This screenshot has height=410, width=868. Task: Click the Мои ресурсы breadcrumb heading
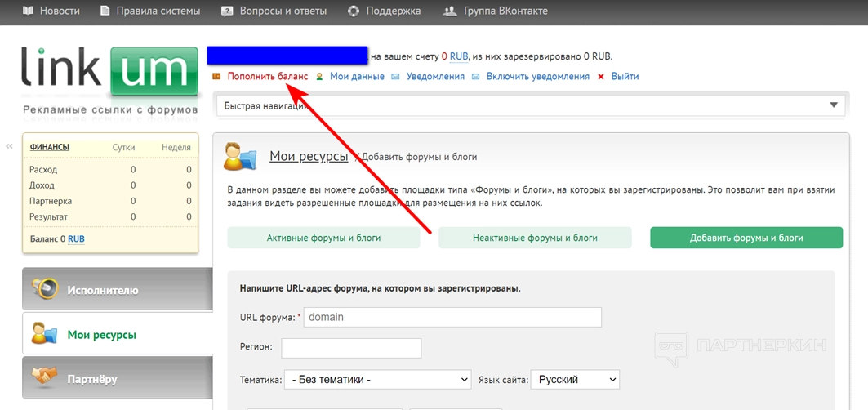coord(309,156)
